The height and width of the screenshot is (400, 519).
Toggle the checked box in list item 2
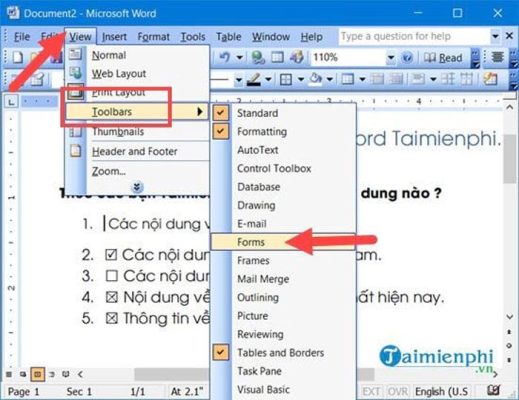[x=111, y=255]
